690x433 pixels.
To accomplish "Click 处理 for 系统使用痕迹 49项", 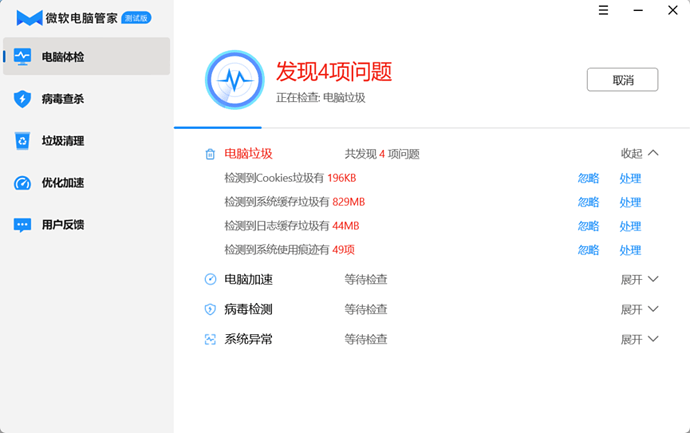I will (630, 250).
